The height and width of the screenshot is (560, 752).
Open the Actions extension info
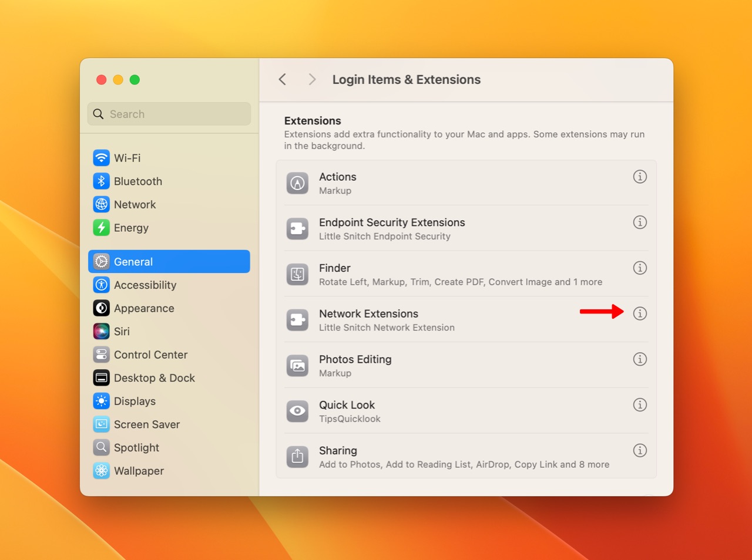click(x=640, y=176)
